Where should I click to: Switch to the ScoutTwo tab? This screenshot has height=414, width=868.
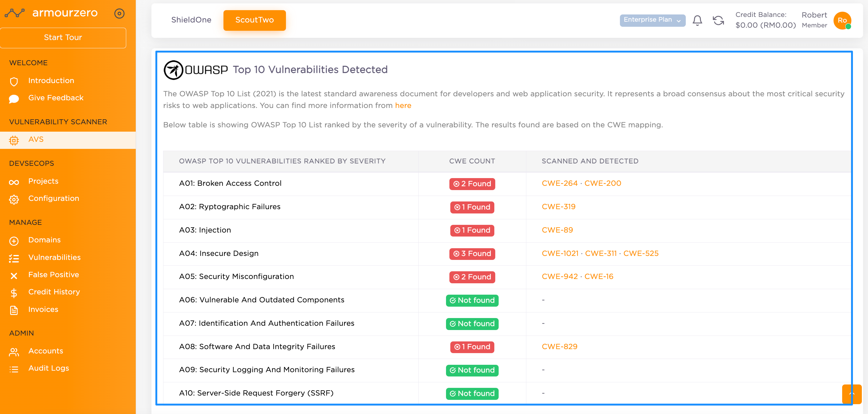255,20
